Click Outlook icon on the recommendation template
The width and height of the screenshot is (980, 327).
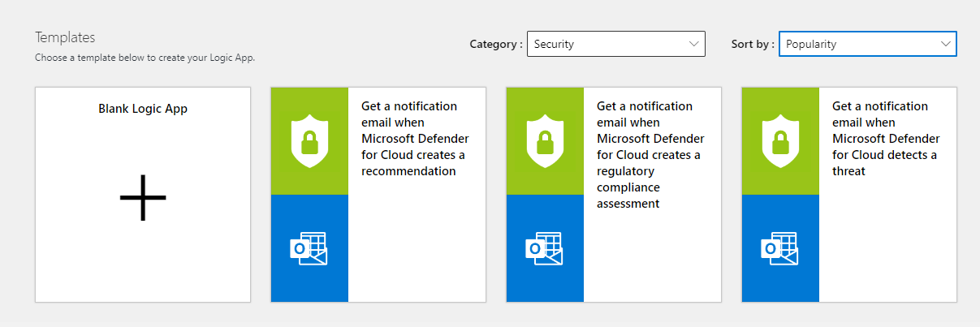[x=309, y=248]
